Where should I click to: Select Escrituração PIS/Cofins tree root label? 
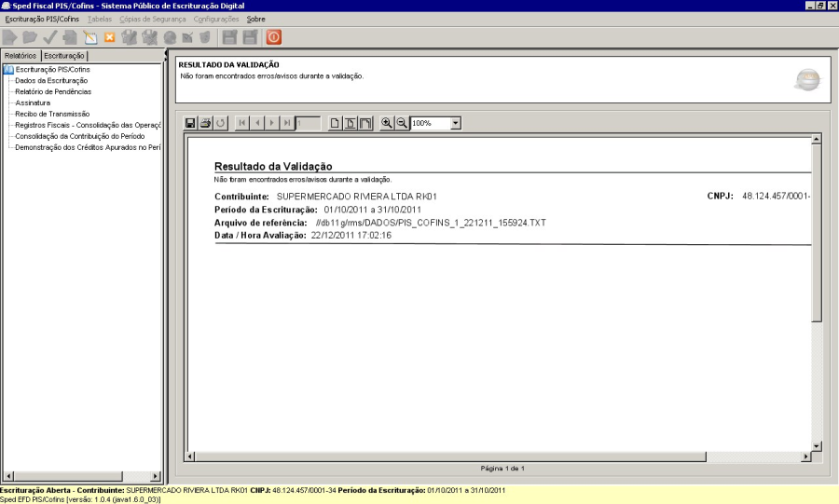click(x=52, y=70)
